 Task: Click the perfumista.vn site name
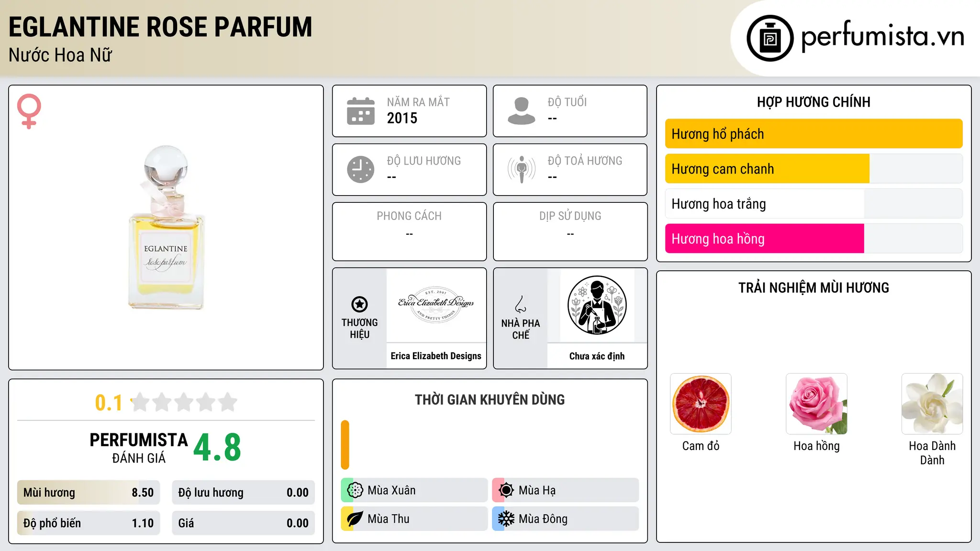pyautogui.click(x=883, y=36)
